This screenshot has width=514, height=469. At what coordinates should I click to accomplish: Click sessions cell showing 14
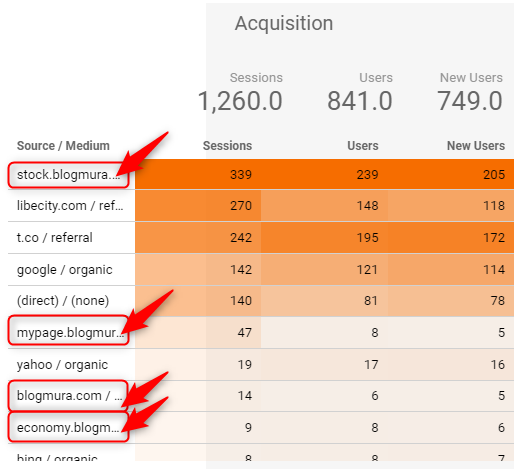(x=244, y=396)
